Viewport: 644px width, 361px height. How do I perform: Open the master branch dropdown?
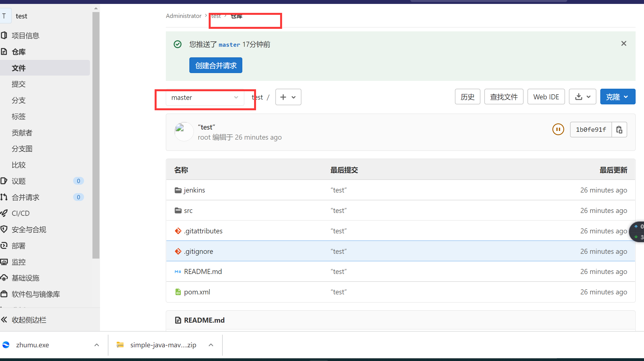[204, 97]
